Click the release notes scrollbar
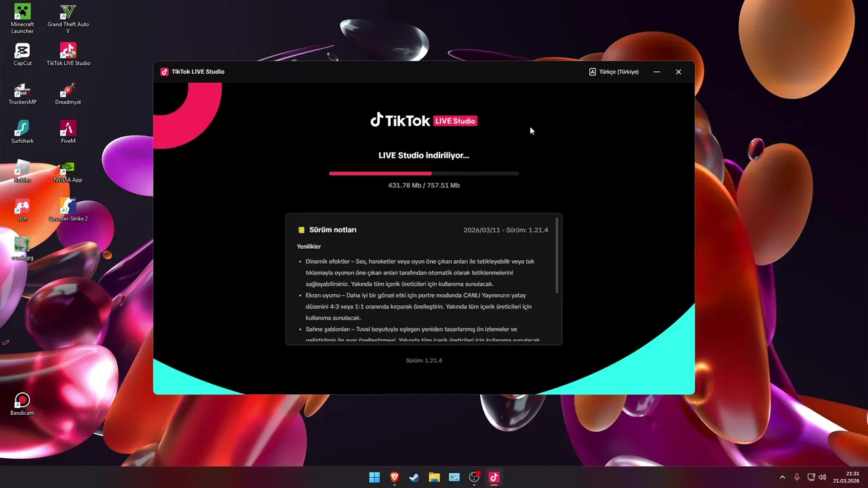This screenshot has width=868, height=488. (x=557, y=256)
